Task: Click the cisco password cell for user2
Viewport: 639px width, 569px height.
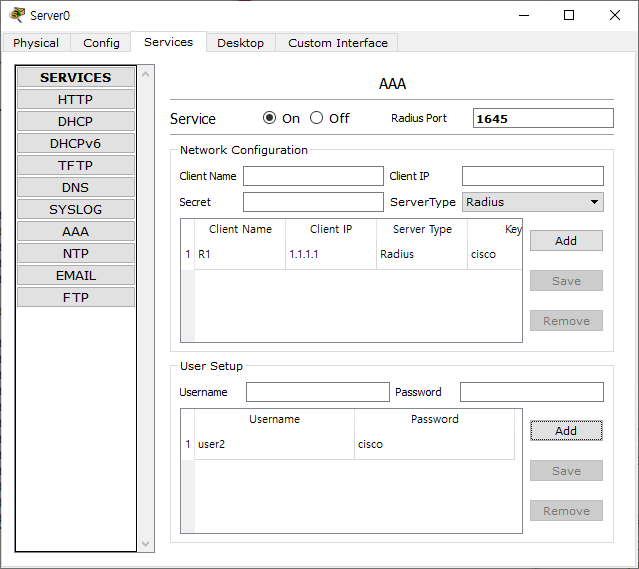Action: 434,444
